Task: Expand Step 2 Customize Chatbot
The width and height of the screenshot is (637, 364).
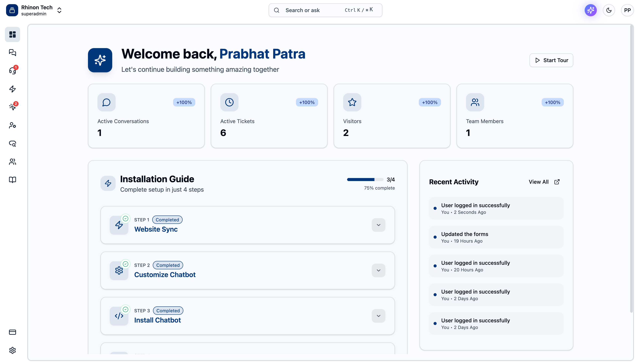Action: click(378, 270)
